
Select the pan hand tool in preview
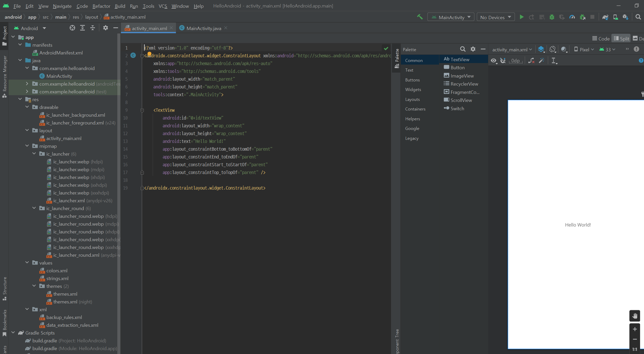(x=635, y=316)
